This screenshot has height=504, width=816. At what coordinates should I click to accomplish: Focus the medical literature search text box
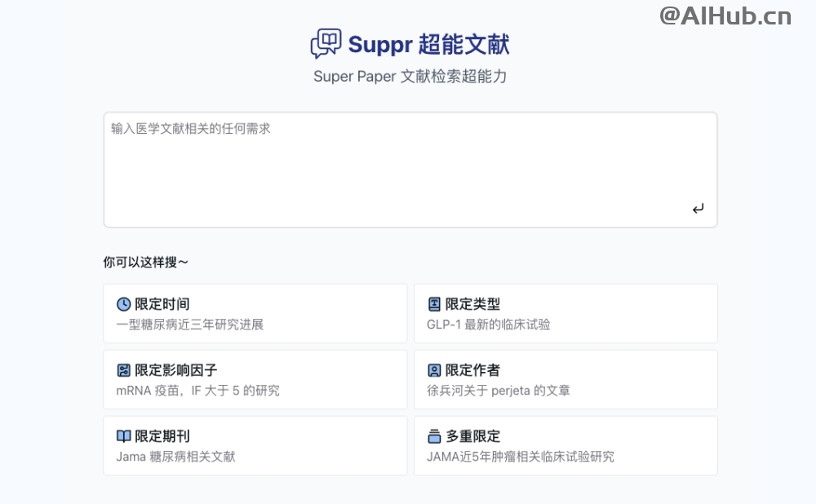(x=410, y=170)
